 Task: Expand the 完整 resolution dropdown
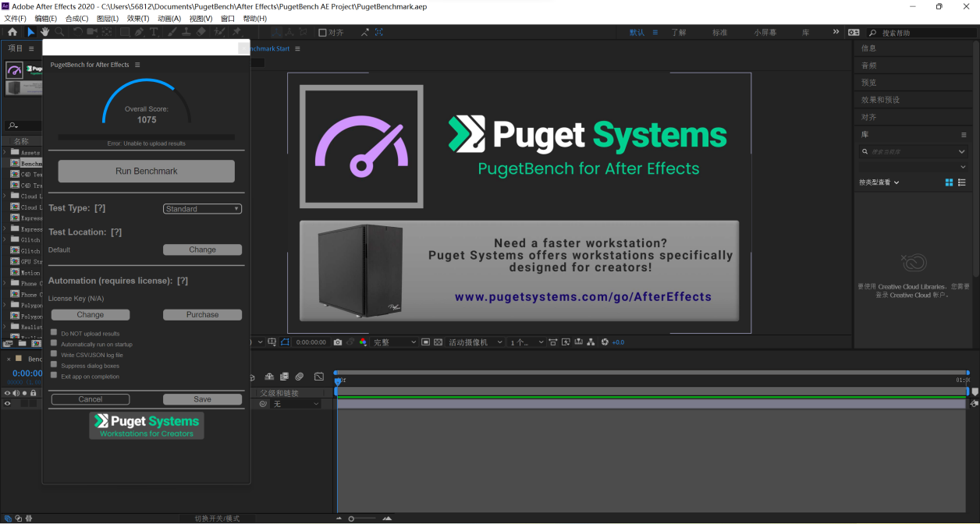pyautogui.click(x=393, y=342)
